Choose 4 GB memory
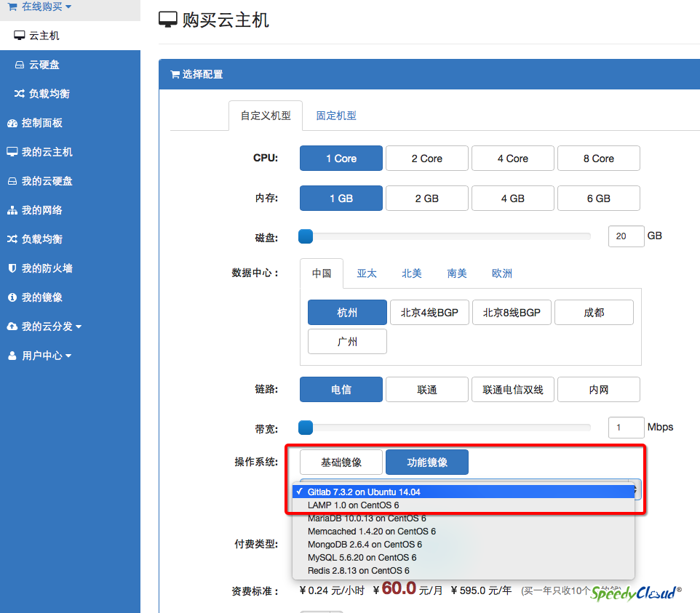The height and width of the screenshot is (613, 700). 512,198
